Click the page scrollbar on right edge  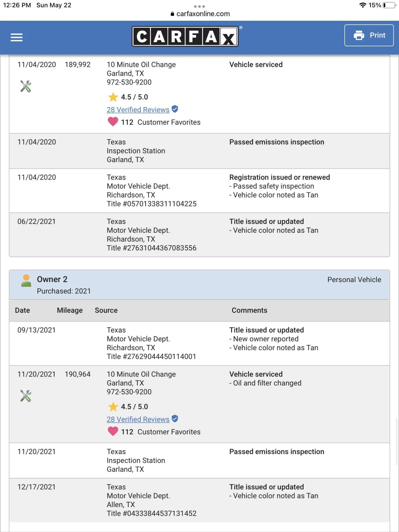point(397,441)
